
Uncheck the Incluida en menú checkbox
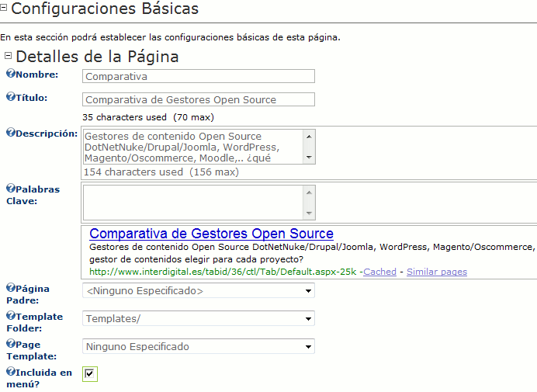89,373
